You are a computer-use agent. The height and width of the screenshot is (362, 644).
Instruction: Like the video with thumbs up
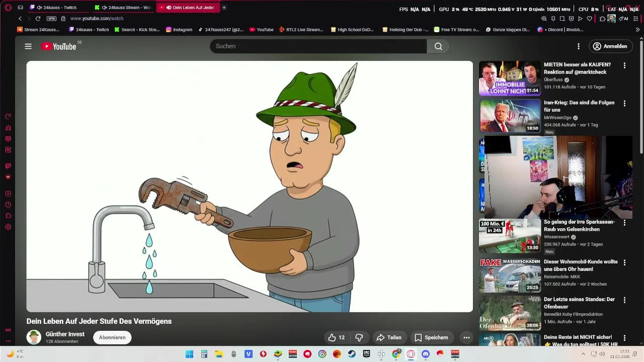[337, 337]
